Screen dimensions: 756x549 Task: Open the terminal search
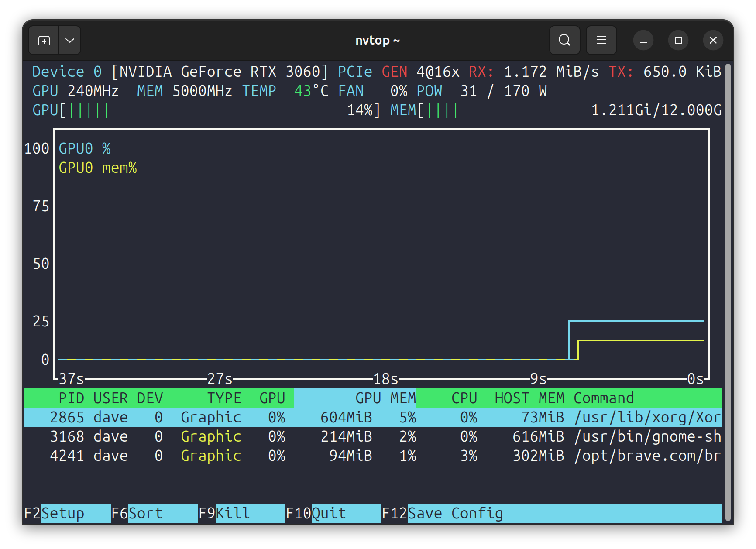pyautogui.click(x=565, y=41)
